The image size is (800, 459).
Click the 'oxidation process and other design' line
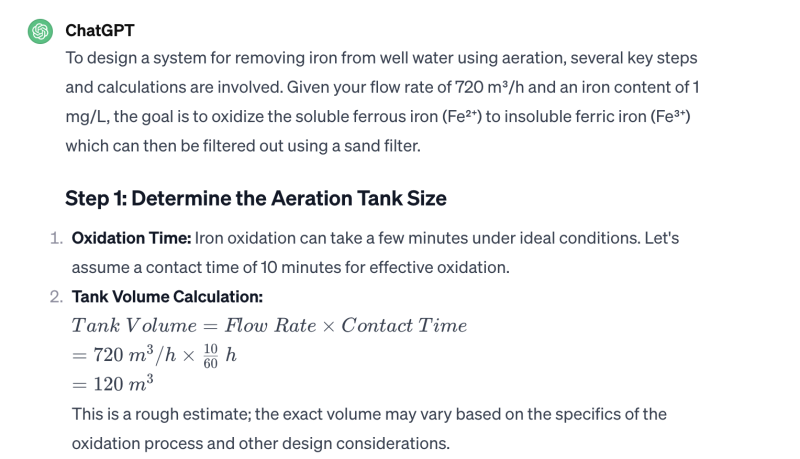[x=261, y=443]
